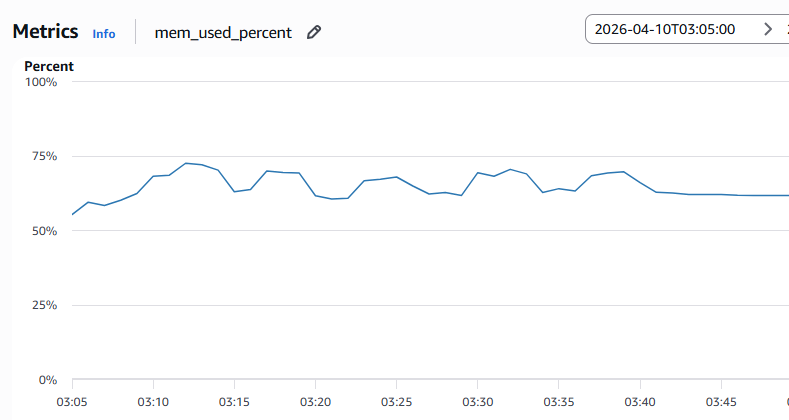
Task: Click the Percent unit label above the chart
Action: (49, 66)
